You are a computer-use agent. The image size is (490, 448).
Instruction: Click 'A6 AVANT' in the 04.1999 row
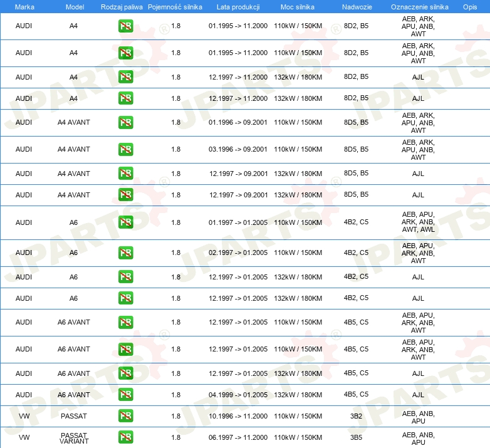pyautogui.click(x=74, y=395)
